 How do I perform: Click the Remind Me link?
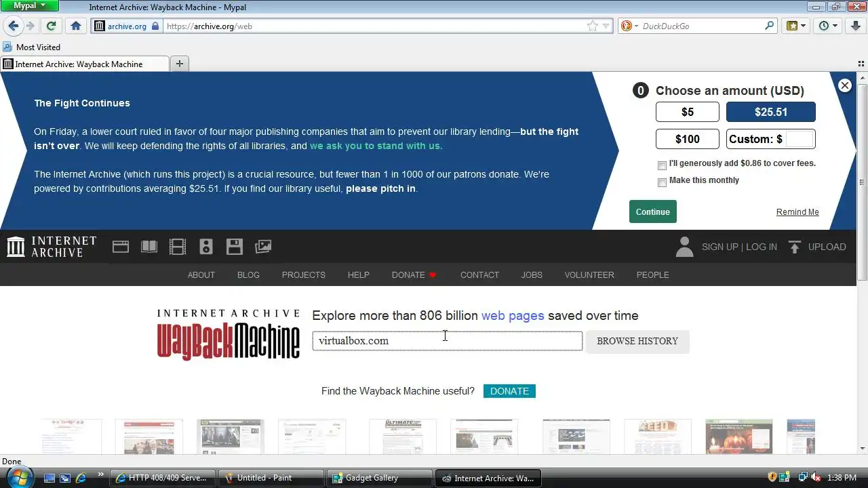(797, 211)
